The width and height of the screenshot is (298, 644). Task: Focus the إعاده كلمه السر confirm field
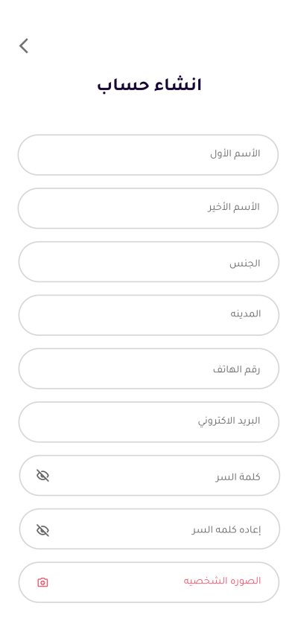click(149, 529)
